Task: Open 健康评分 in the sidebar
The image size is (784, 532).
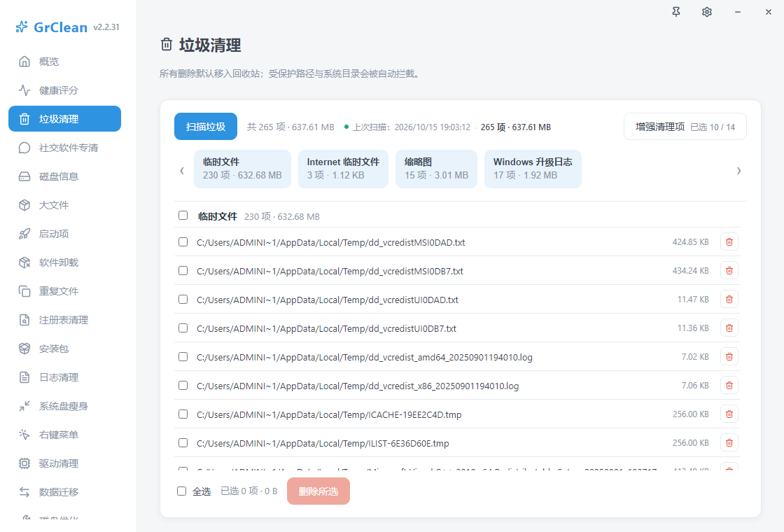Action: click(x=64, y=90)
